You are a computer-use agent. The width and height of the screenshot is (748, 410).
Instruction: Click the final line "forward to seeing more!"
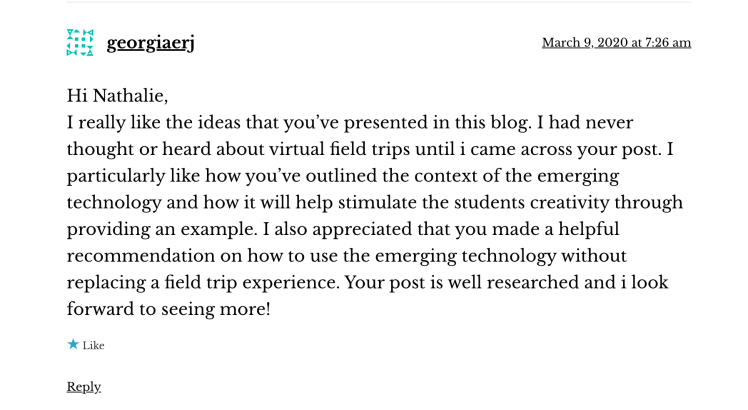(x=168, y=310)
